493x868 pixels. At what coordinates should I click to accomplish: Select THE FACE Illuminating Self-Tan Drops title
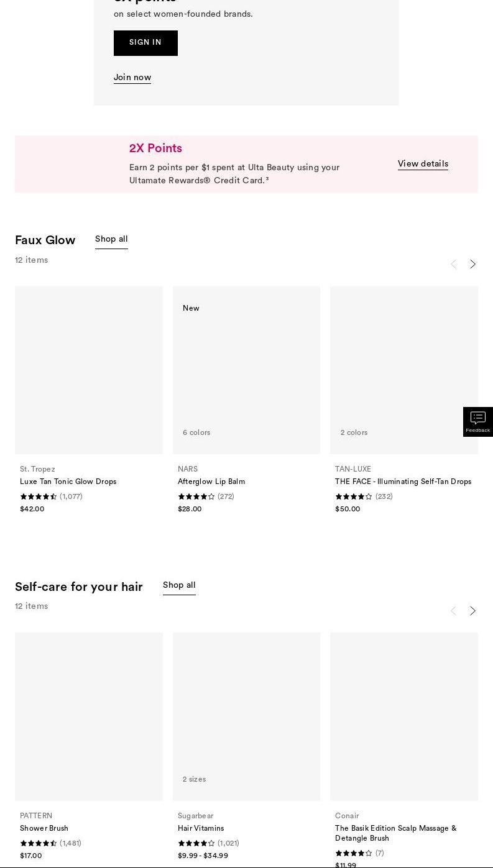point(403,482)
